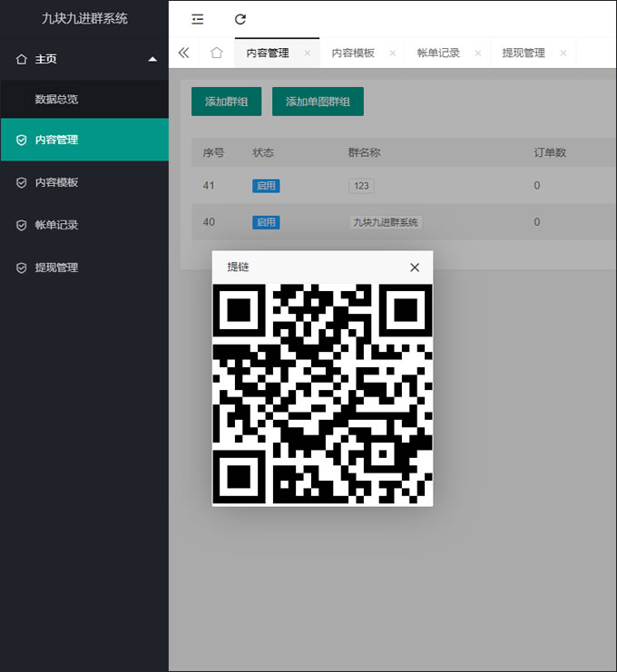Click the 启用 status badge in row 40
Image resolution: width=617 pixels, height=672 pixels.
click(266, 222)
